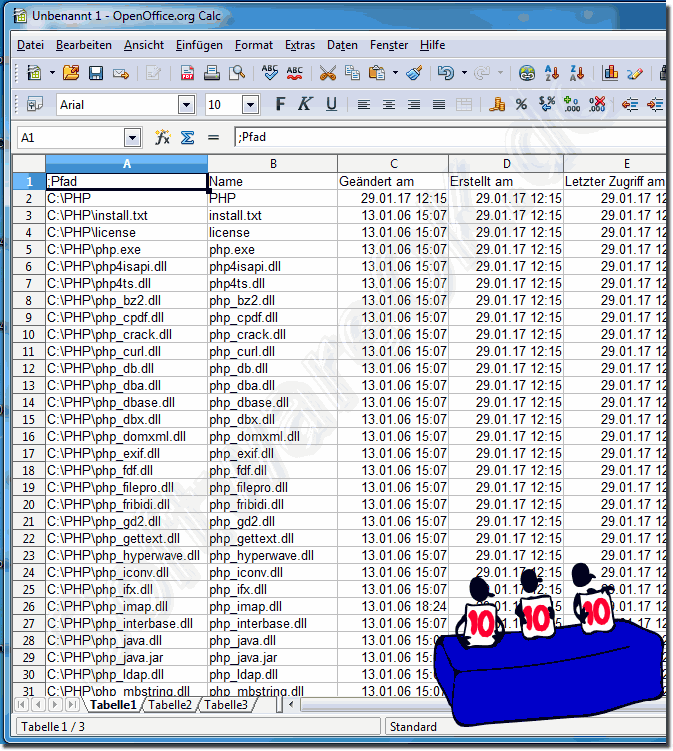Click the New spreadsheet icon

click(34, 73)
